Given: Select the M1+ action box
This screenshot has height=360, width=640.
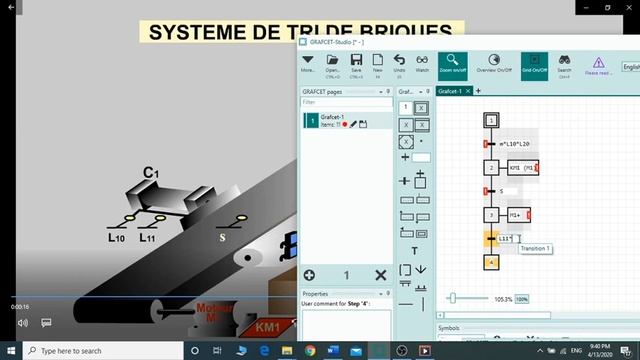Looking at the screenshot, I should [x=519, y=215].
